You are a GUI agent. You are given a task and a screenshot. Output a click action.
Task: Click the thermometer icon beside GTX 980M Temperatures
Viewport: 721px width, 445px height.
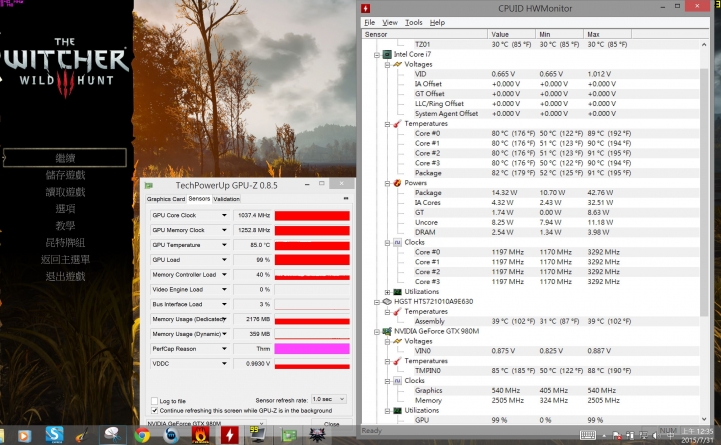point(397,361)
